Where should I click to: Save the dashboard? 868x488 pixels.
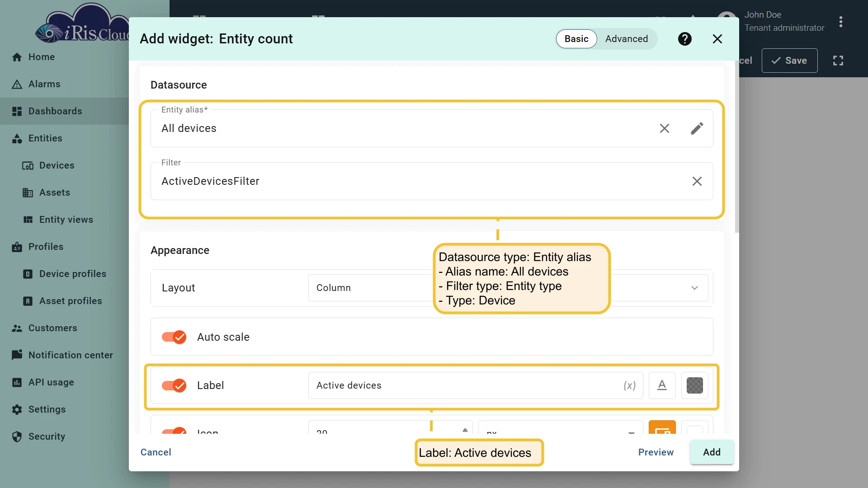[x=789, y=61]
